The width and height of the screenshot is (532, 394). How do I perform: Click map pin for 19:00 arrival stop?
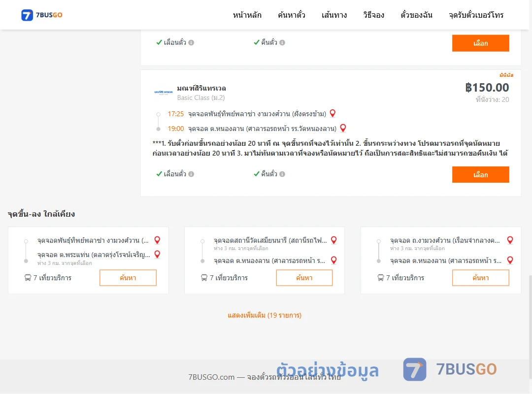343,128
